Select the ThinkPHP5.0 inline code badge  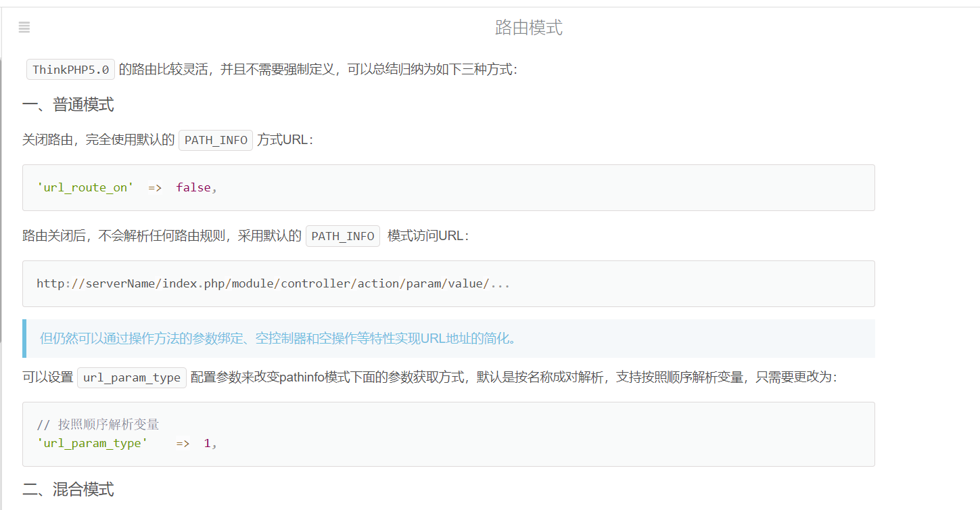click(70, 68)
